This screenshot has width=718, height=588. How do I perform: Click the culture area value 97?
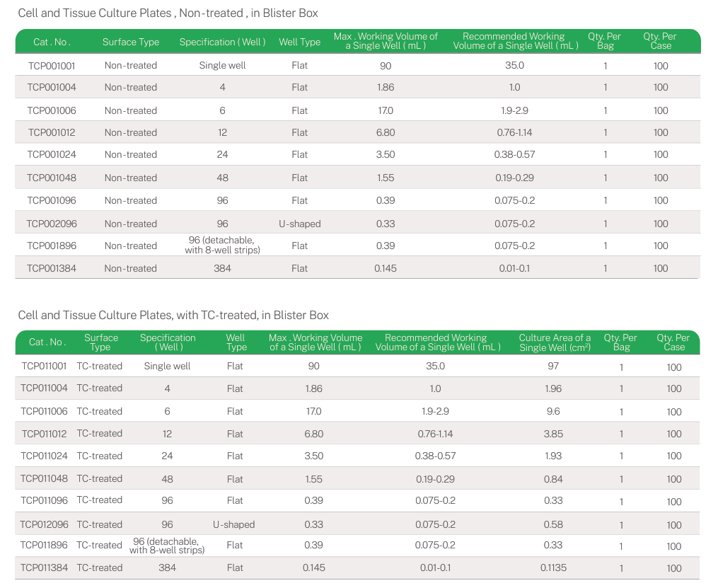pyautogui.click(x=553, y=366)
